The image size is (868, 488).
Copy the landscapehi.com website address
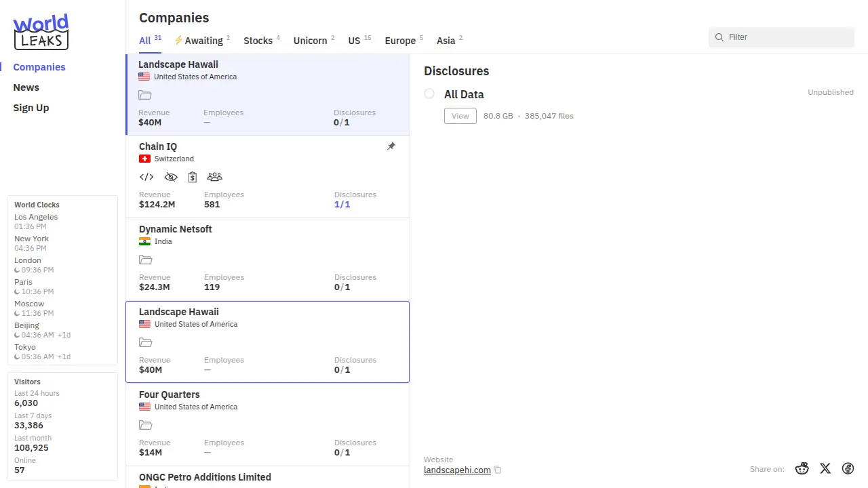point(498,470)
